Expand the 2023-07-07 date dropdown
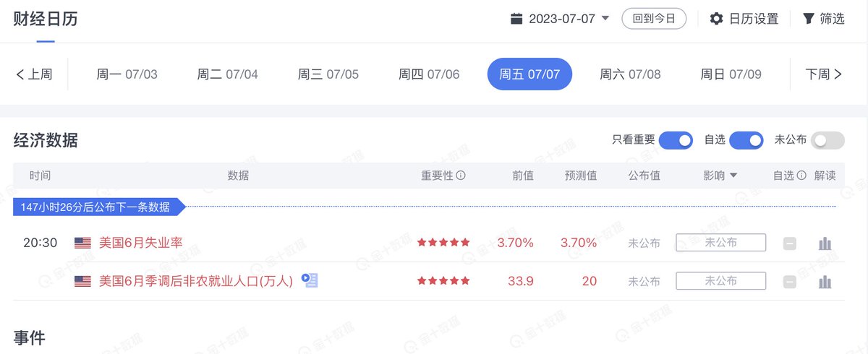This screenshot has width=868, height=354. pyautogui.click(x=605, y=19)
